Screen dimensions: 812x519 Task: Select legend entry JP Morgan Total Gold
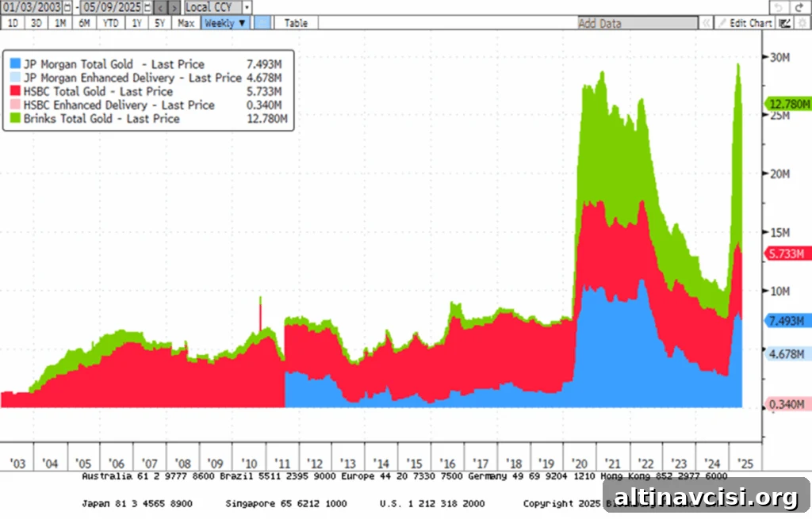click(x=114, y=64)
